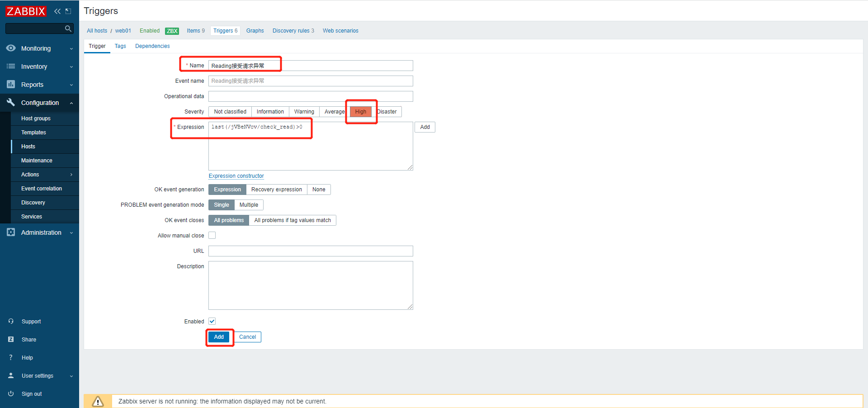
Task: Click the sidebar kiosk mode icon
Action: coord(68,11)
